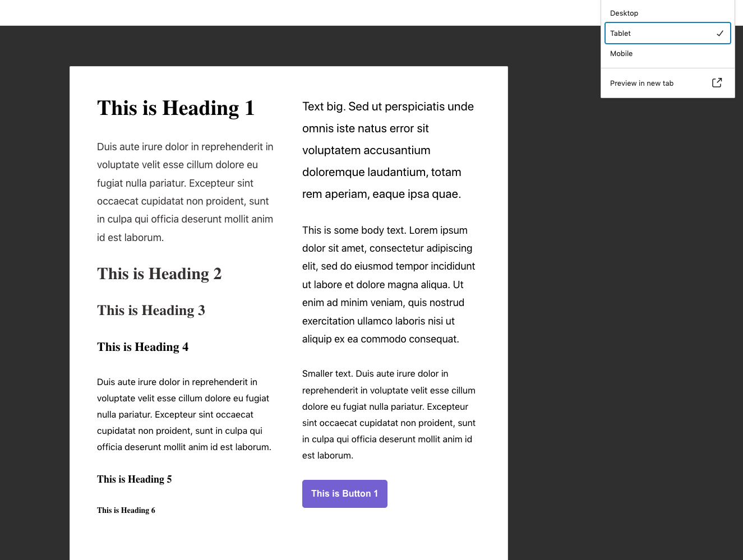Select the This is Heading 1 text block

pyautogui.click(x=176, y=108)
